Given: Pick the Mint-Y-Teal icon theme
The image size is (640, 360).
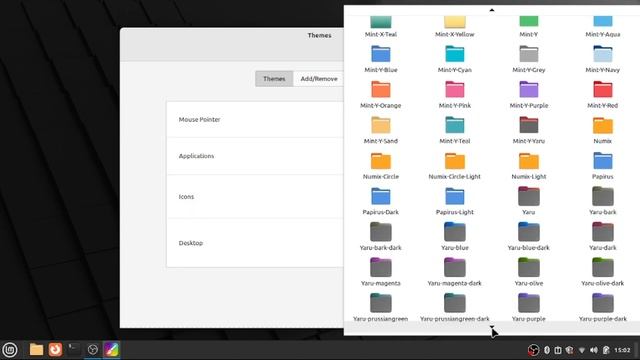Looking at the screenshot, I should click(454, 130).
